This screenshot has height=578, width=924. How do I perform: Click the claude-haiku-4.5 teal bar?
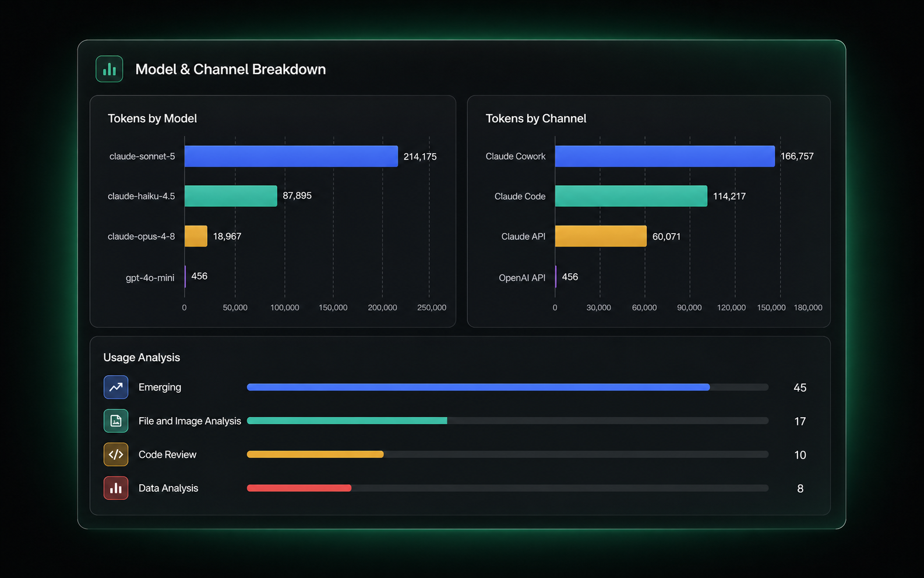pyautogui.click(x=231, y=196)
